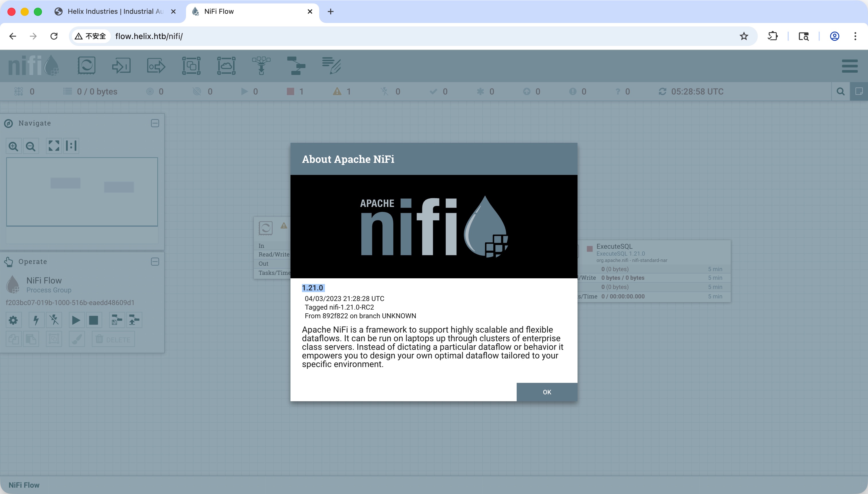Click the highlighted 1.21.0 version text
This screenshot has height=494, width=868.
313,288
